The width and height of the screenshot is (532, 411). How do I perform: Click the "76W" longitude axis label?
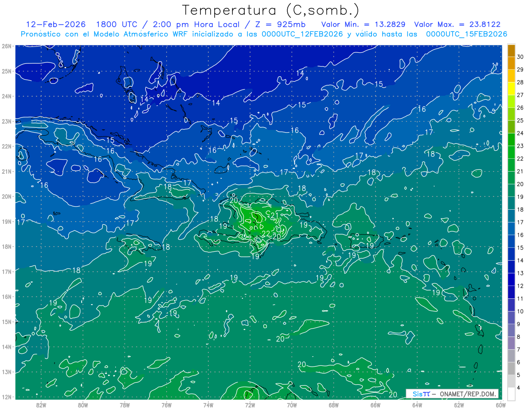tap(166, 405)
